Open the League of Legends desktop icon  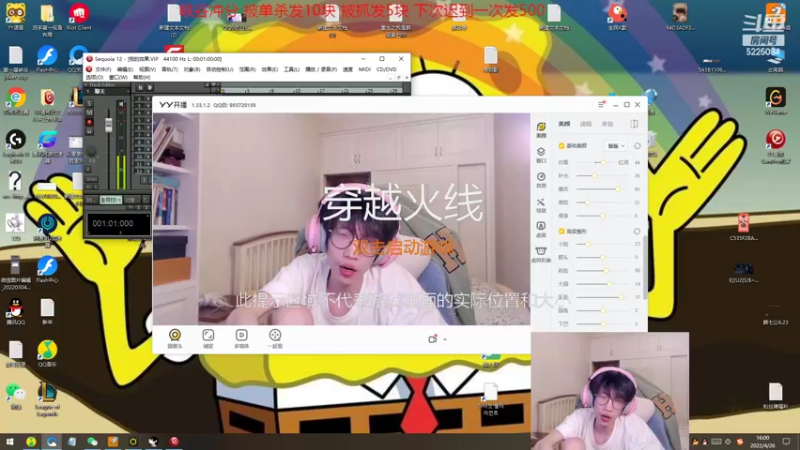pyautogui.click(x=47, y=400)
